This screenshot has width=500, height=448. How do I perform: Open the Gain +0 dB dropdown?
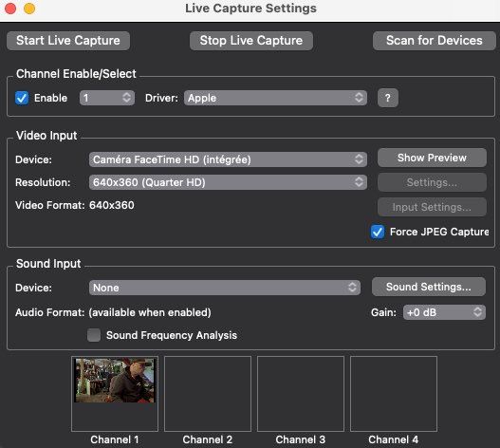[444, 312]
